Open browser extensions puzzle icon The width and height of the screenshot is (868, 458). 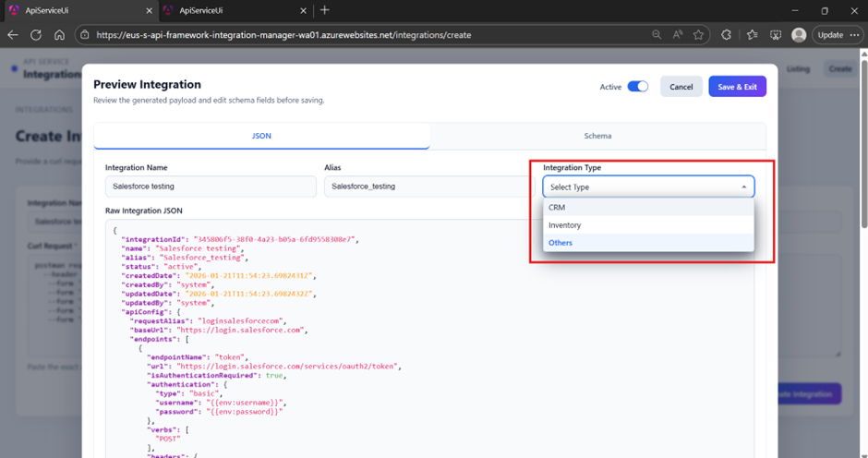tap(727, 35)
